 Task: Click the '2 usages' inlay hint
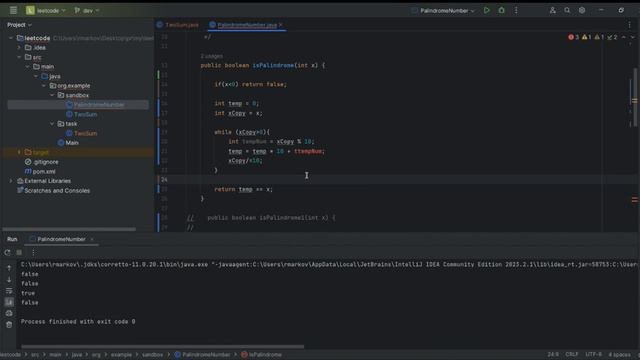point(211,56)
